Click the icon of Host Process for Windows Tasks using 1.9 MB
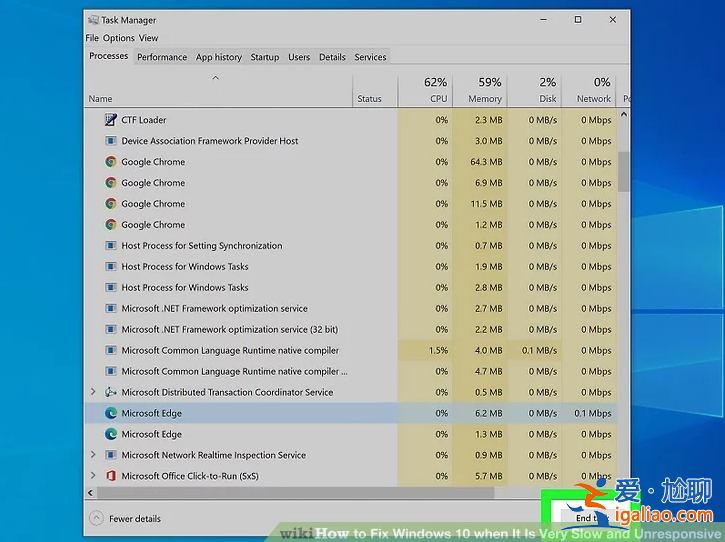This screenshot has width=725, height=542. pyautogui.click(x=111, y=266)
